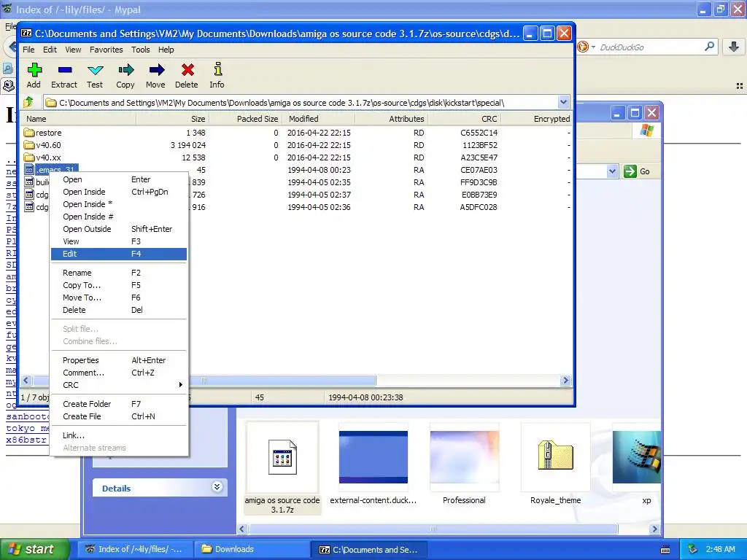Choose Comment... in the context menu
Image resolution: width=747 pixels, height=560 pixels.
(x=119, y=373)
